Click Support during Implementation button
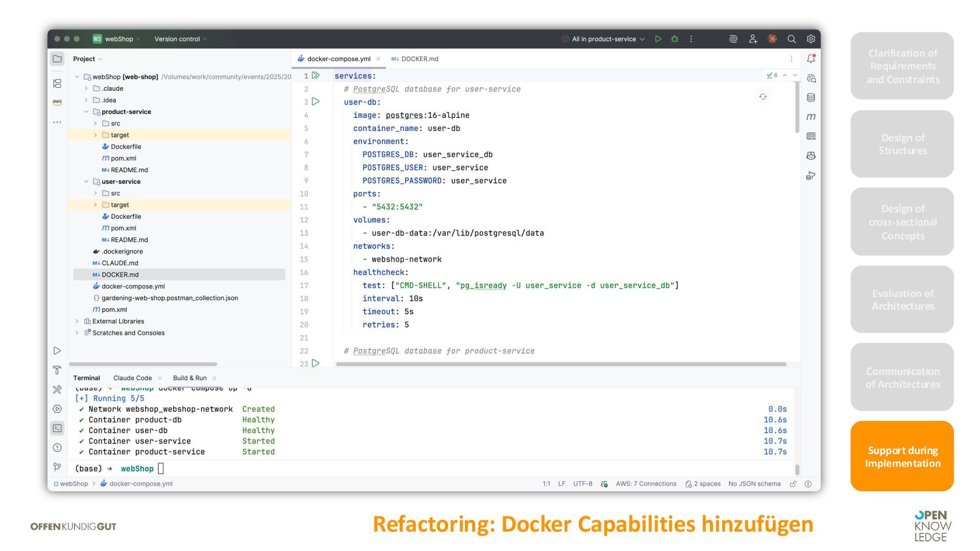 (902, 456)
